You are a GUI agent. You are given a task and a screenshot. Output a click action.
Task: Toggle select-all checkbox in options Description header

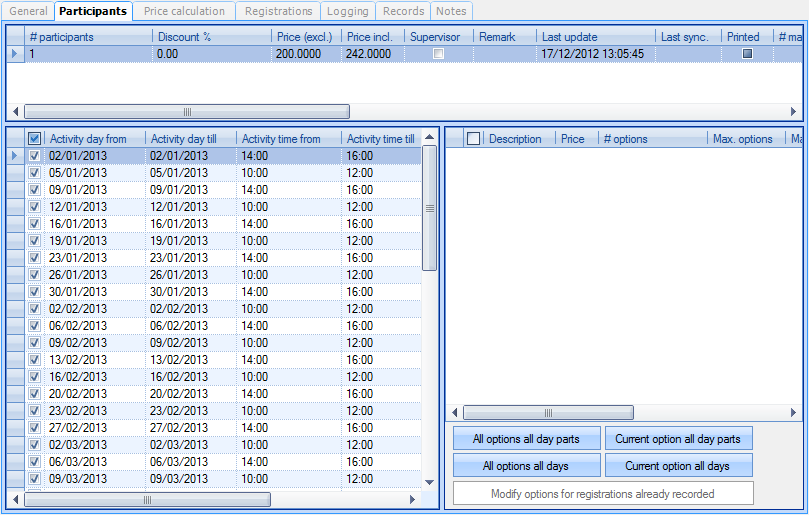pos(474,139)
